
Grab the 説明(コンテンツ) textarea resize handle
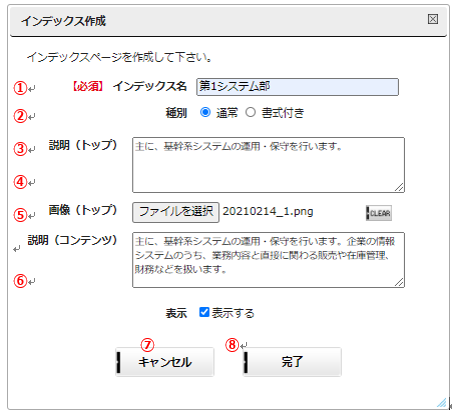399,283
